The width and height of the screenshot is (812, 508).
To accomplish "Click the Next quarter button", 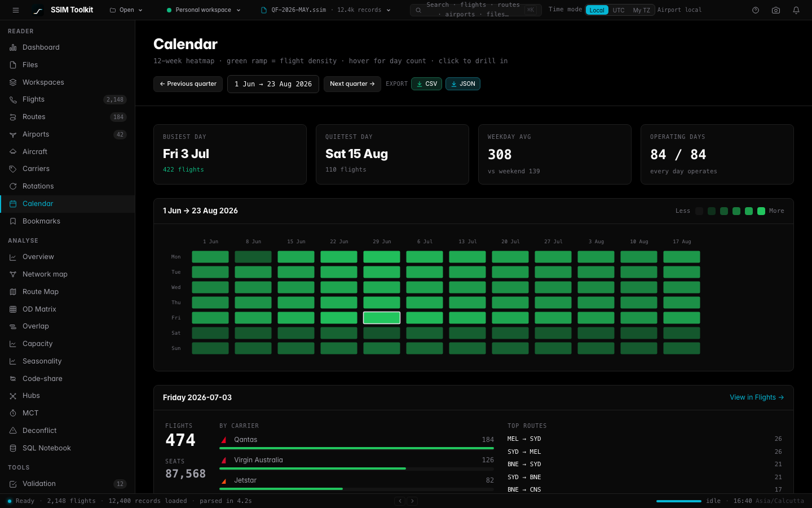I will point(352,84).
